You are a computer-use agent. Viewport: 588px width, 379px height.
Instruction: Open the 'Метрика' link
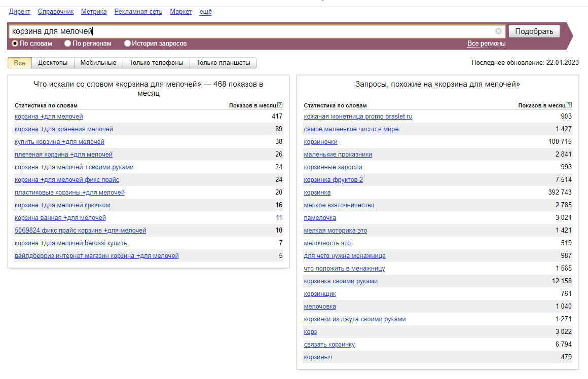pyautogui.click(x=94, y=12)
